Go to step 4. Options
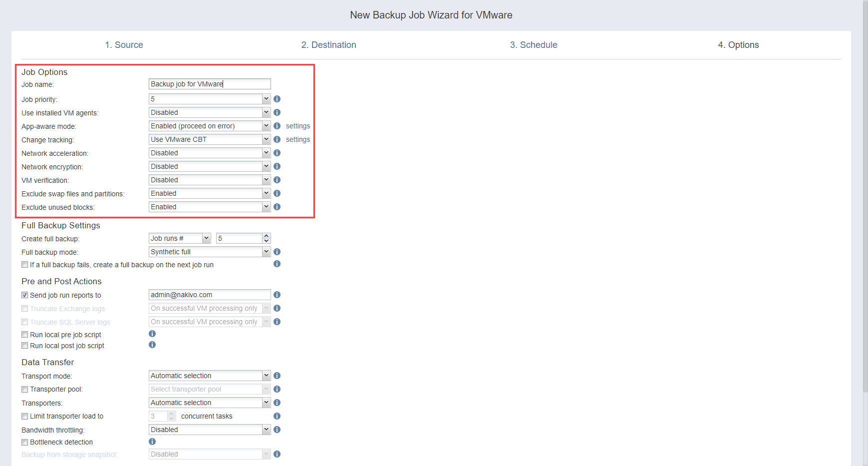The height and width of the screenshot is (466, 868). (738, 45)
